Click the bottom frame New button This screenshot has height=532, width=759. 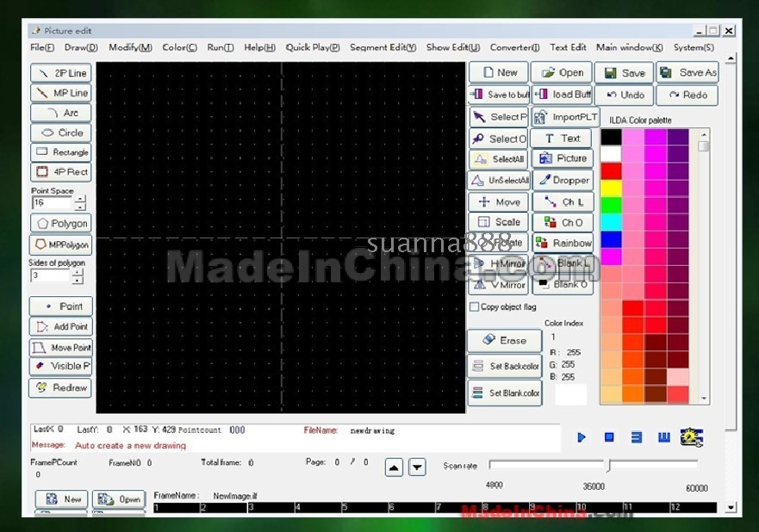point(61,499)
